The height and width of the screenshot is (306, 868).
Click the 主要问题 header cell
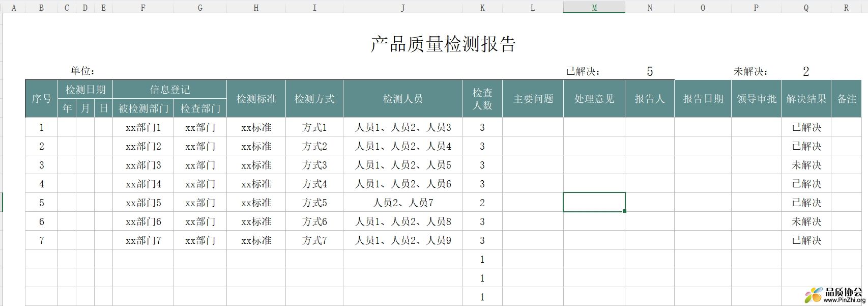533,99
